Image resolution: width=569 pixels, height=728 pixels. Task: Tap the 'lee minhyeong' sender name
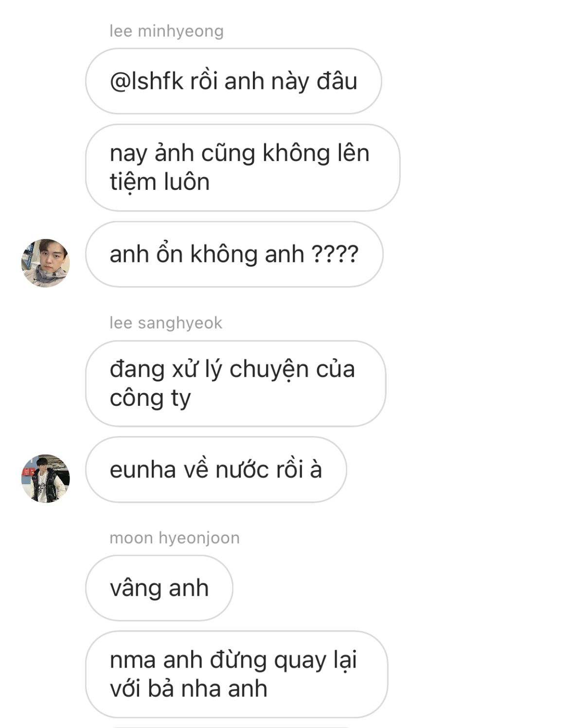click(x=166, y=31)
